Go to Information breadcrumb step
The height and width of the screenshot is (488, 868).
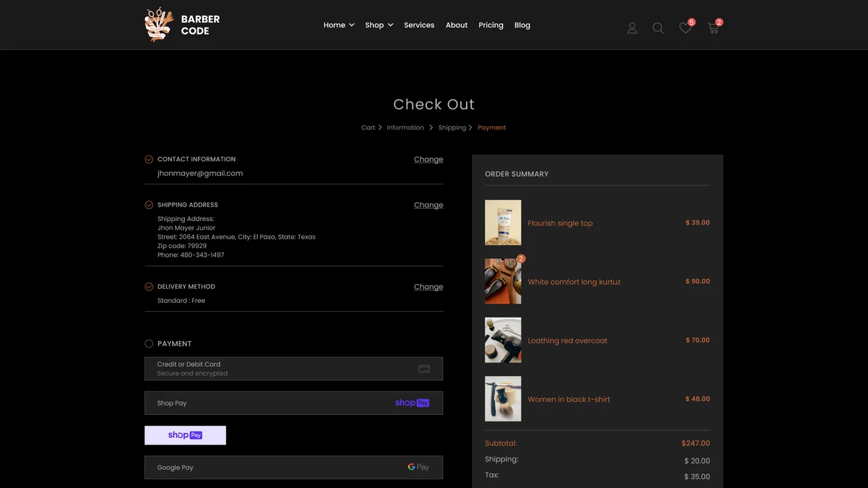(x=406, y=127)
